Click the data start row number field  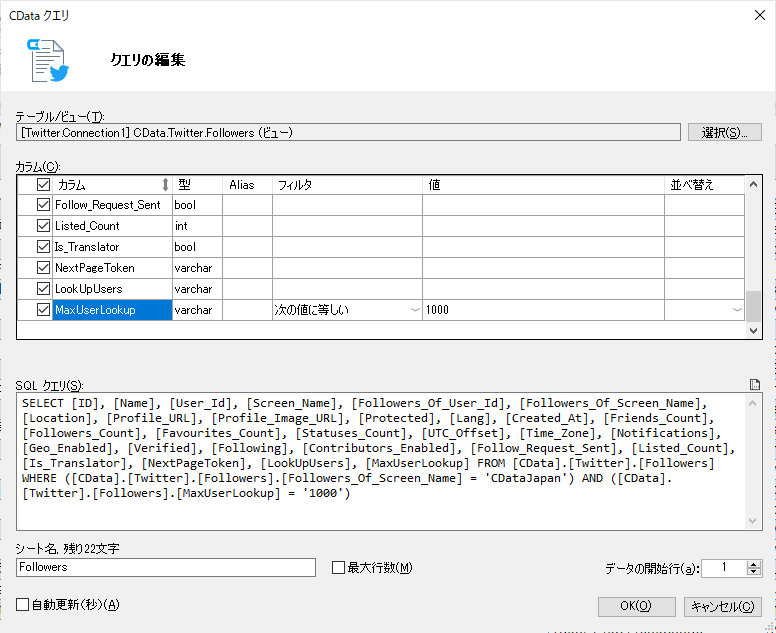pos(724,568)
